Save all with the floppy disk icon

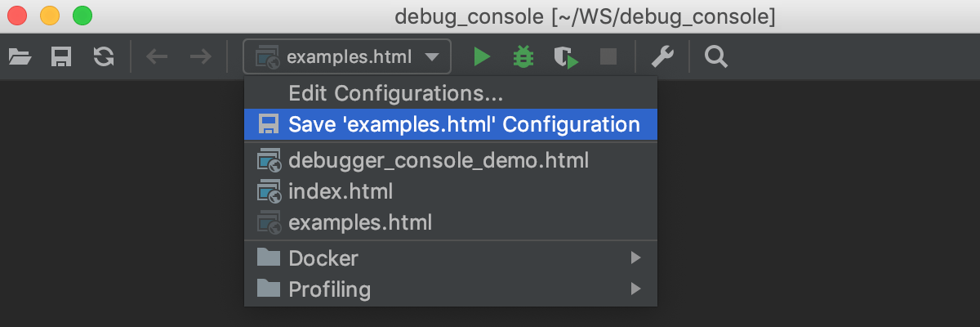coord(61,56)
